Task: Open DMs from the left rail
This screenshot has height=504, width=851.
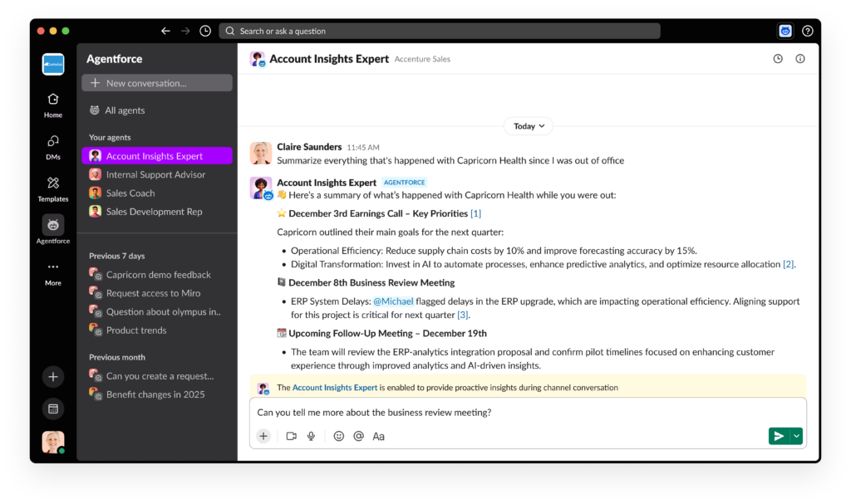Action: (x=53, y=146)
